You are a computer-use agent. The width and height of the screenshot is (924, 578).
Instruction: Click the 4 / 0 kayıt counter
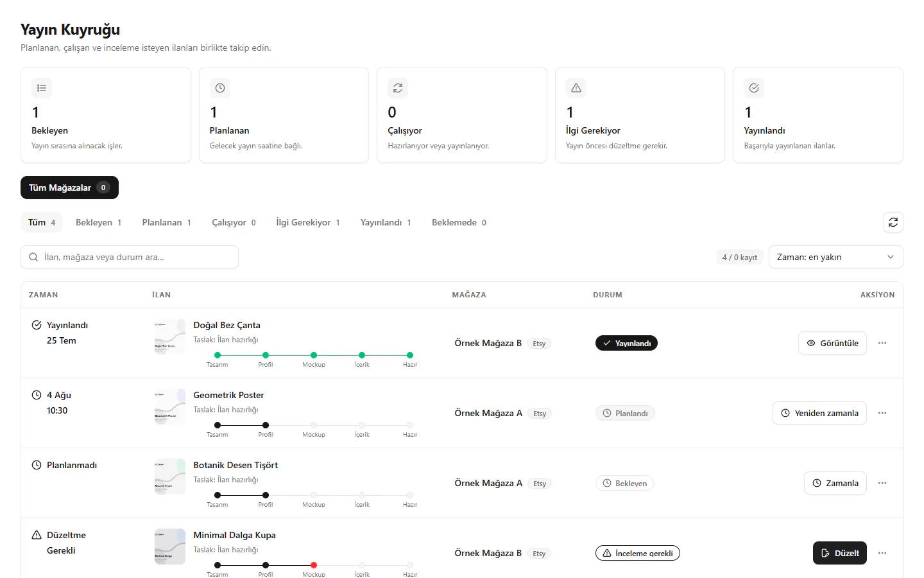click(740, 257)
